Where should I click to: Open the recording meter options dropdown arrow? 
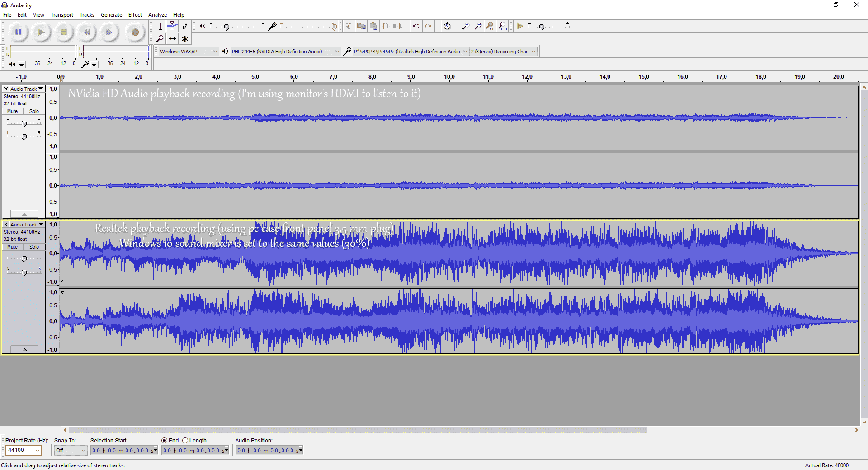point(94,65)
